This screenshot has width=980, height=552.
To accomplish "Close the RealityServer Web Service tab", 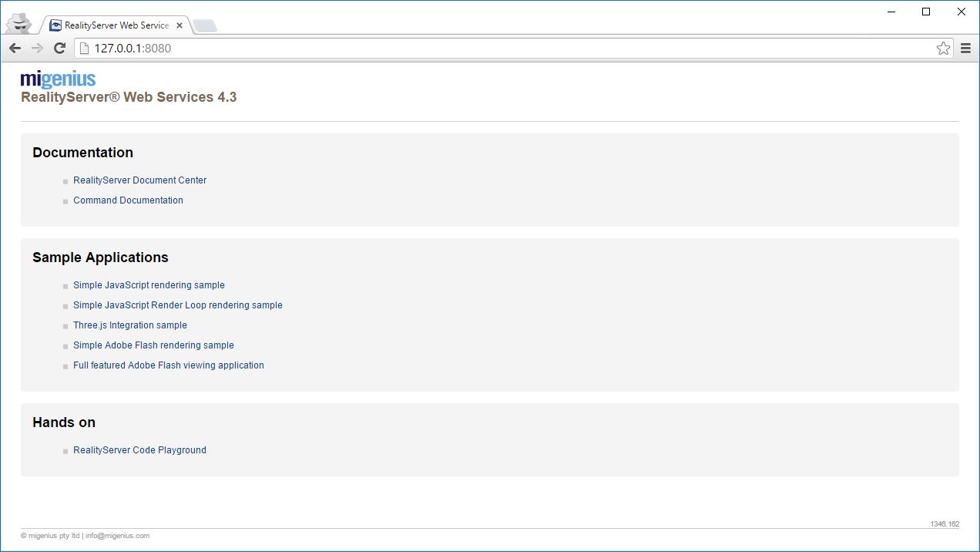I will (180, 25).
